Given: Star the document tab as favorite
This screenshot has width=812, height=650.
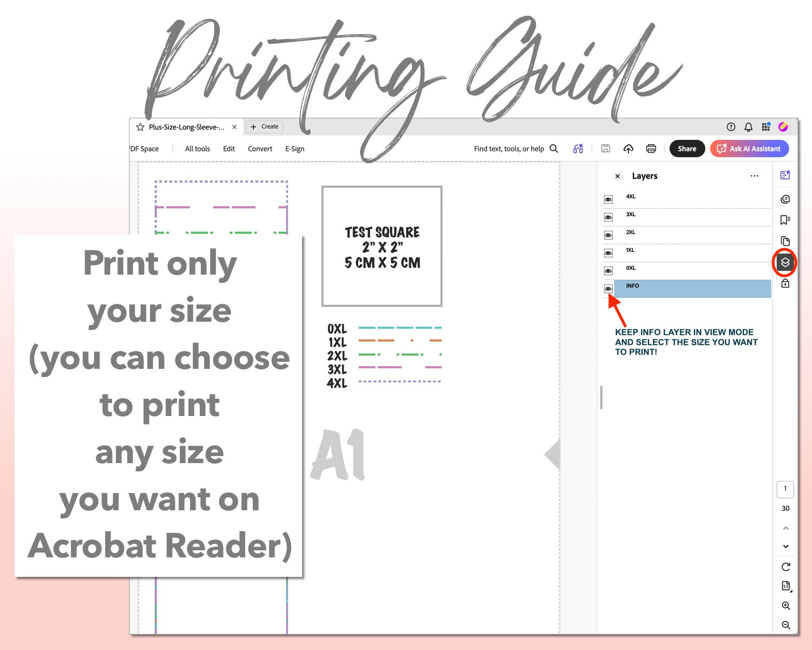Looking at the screenshot, I should coord(140,127).
